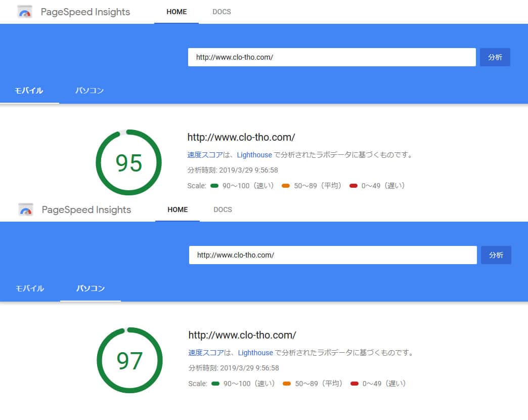Click the upper PageSpeed Insights logo icon

pyautogui.click(x=25, y=12)
